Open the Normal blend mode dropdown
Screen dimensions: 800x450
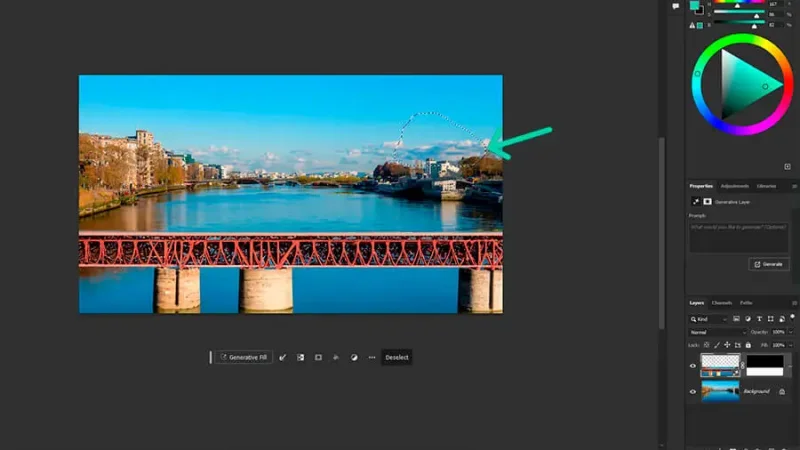click(x=718, y=332)
